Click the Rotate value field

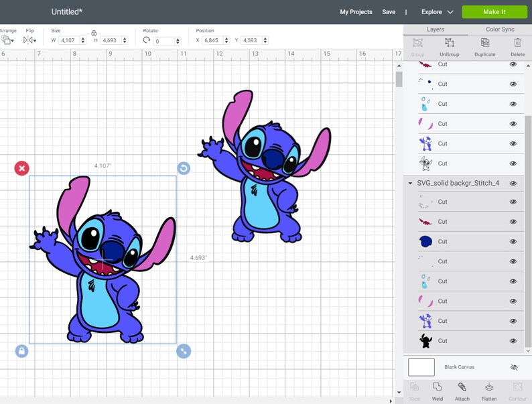(x=164, y=41)
